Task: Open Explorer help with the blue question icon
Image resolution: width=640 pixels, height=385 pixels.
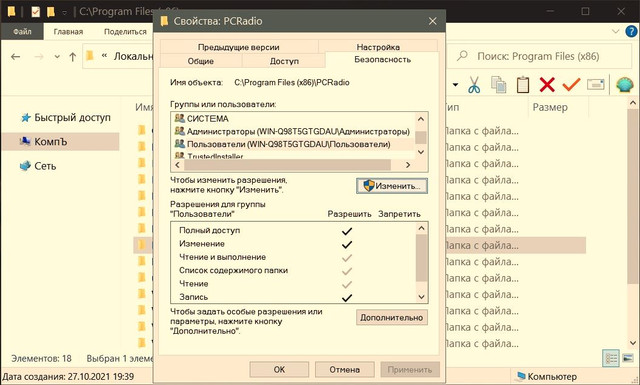Action: (x=631, y=31)
